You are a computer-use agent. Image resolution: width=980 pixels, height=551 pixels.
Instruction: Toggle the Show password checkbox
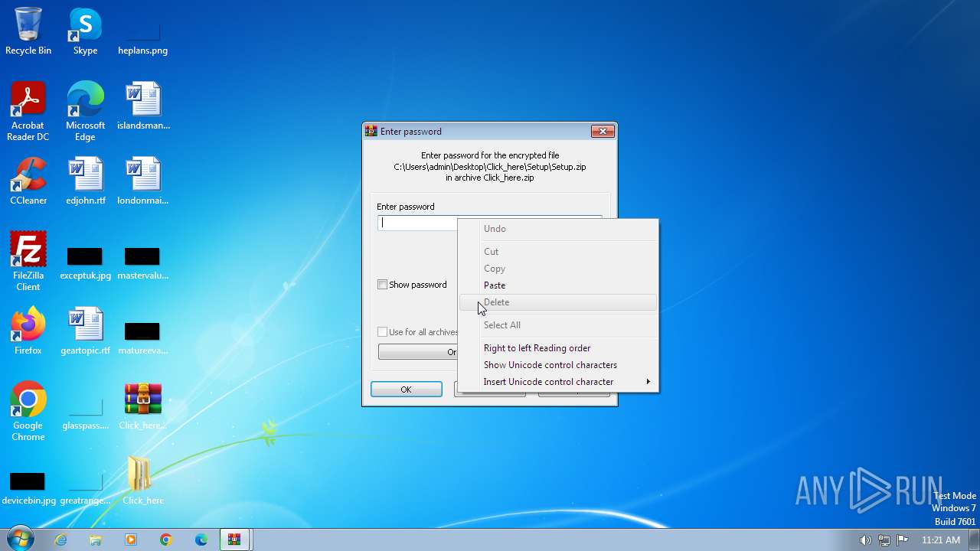point(383,285)
